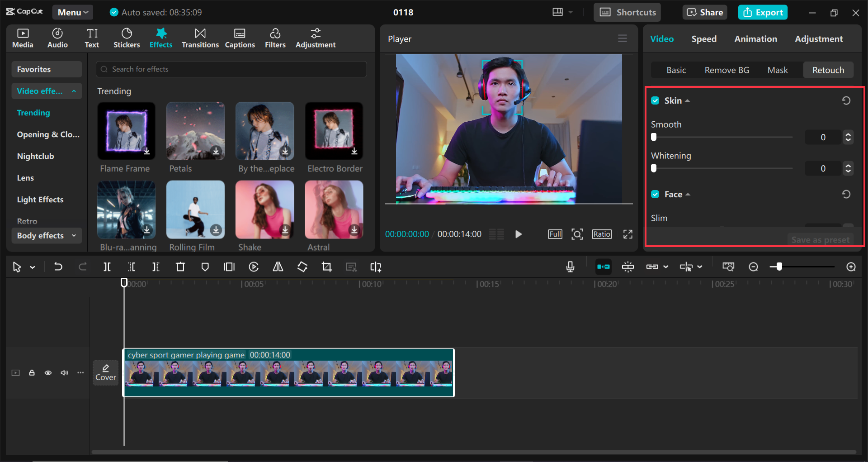Open the Menu dropdown

click(72, 12)
